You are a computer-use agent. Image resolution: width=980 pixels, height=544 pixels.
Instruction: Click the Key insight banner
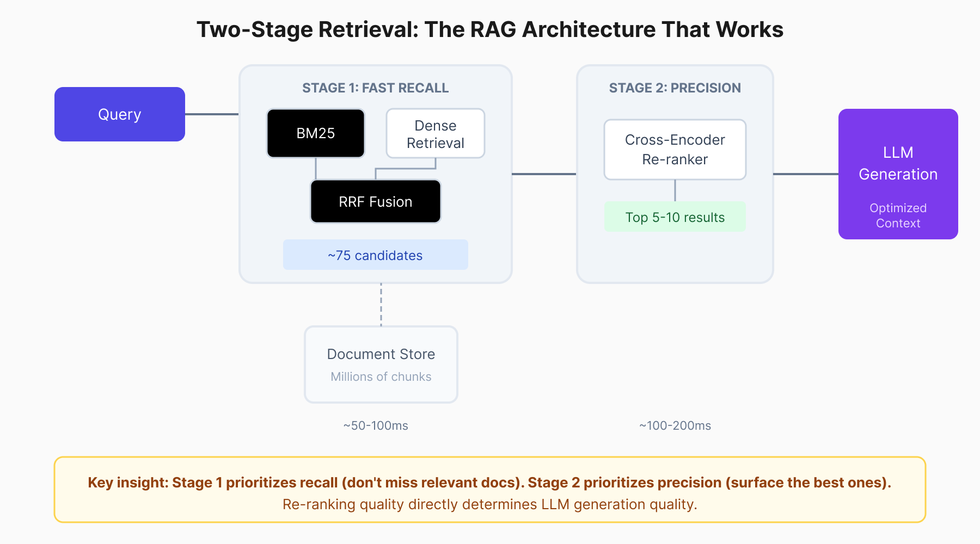[489, 489]
